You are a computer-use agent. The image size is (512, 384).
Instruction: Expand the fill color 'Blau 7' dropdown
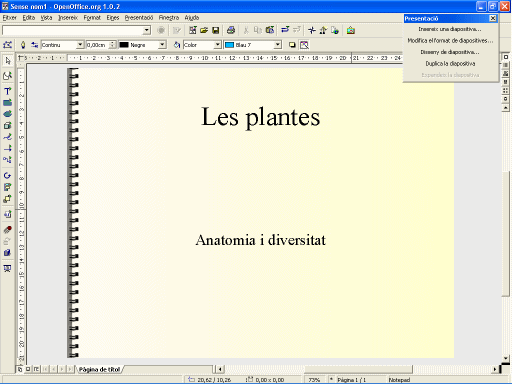(277, 45)
